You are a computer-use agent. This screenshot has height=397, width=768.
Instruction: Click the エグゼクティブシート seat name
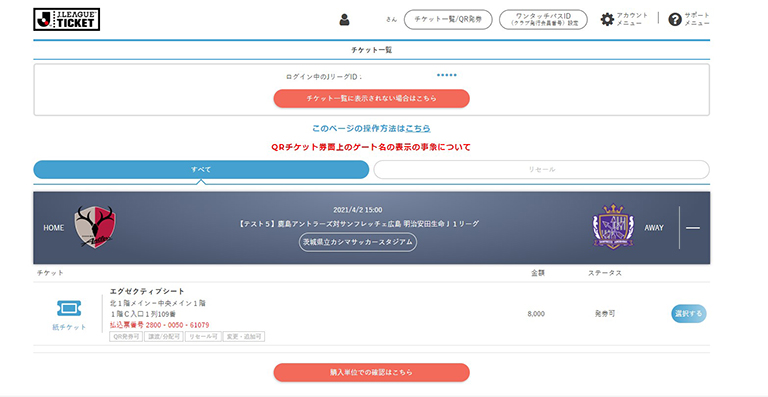tap(147, 291)
